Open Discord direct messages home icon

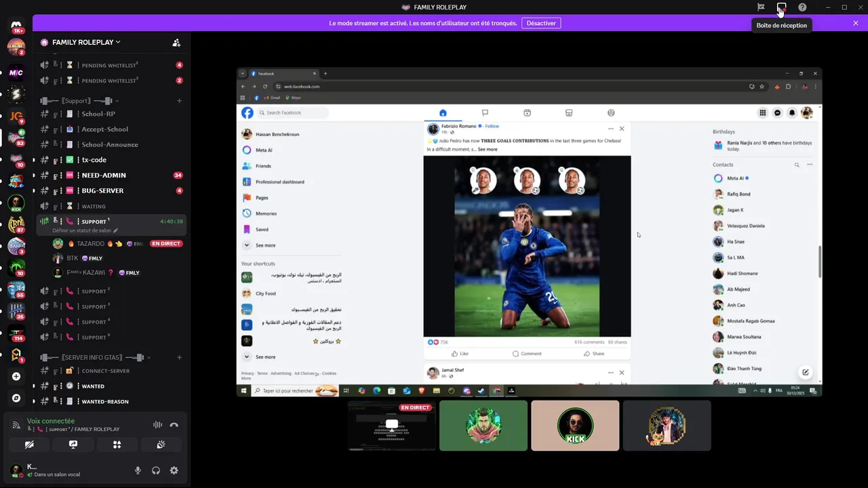16,26
